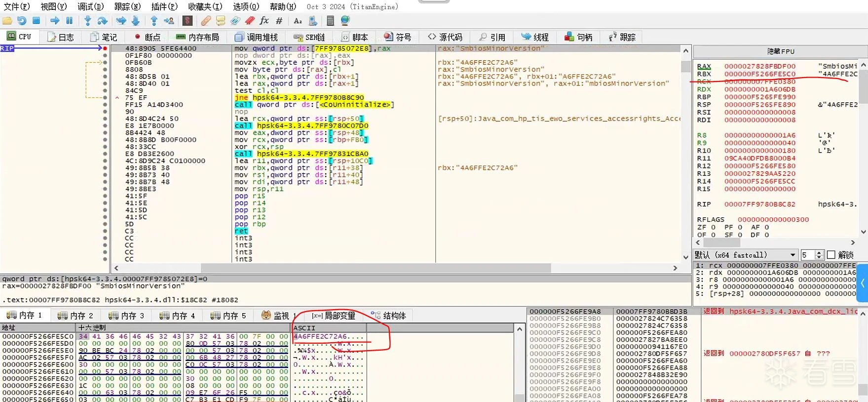
Task: Pause execution in the toolbar
Action: (x=70, y=21)
